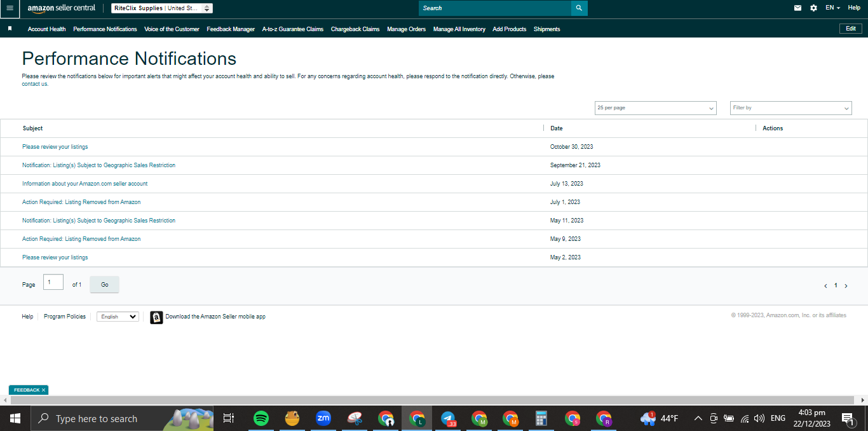Go to the previous page arrow
This screenshot has height=431, width=868.
click(825, 286)
